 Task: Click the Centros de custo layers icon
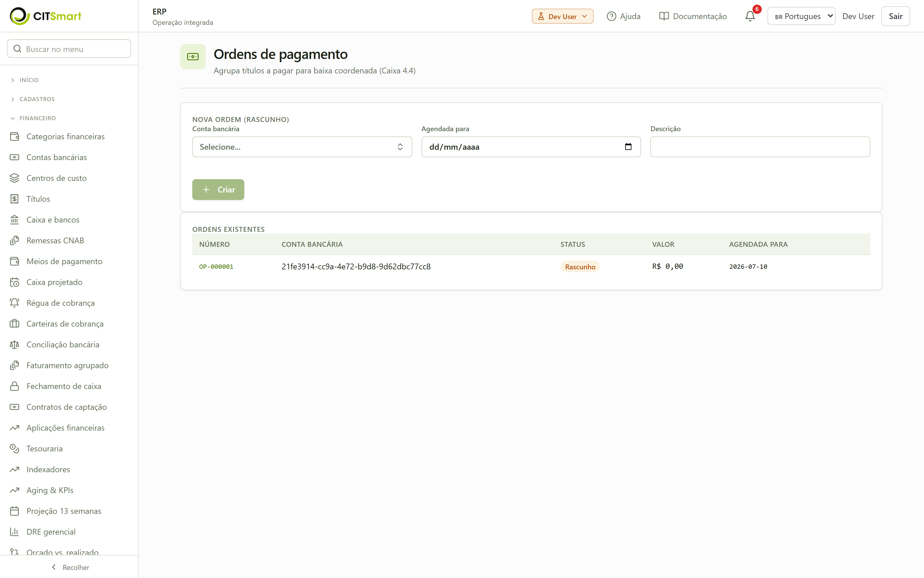pyautogui.click(x=14, y=178)
